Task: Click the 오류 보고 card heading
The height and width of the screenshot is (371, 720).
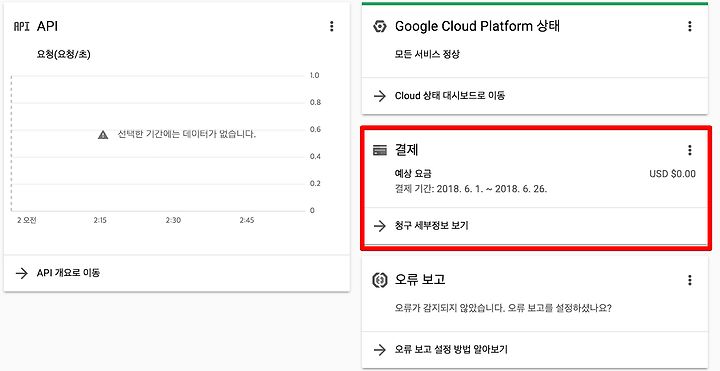Action: (x=420, y=280)
